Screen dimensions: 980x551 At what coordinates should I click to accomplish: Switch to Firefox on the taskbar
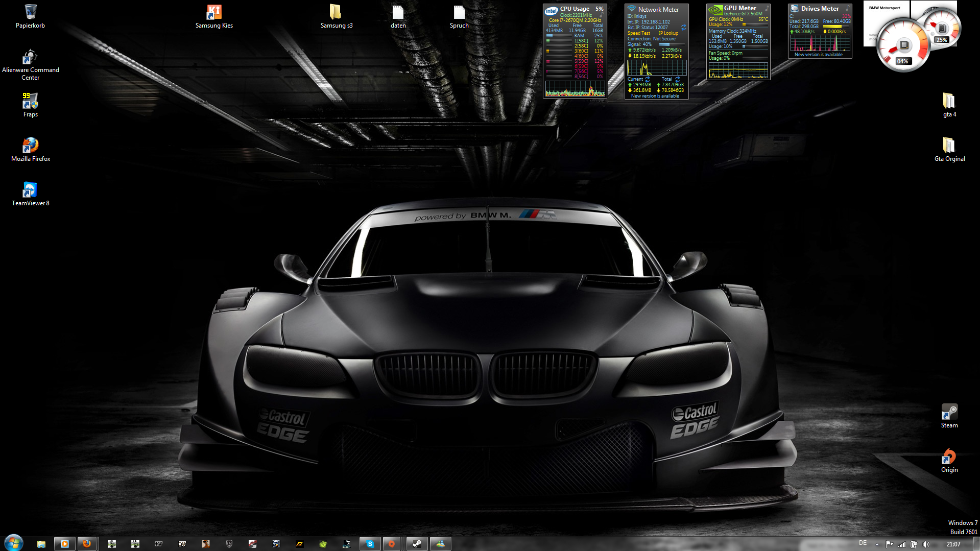tap(87, 544)
